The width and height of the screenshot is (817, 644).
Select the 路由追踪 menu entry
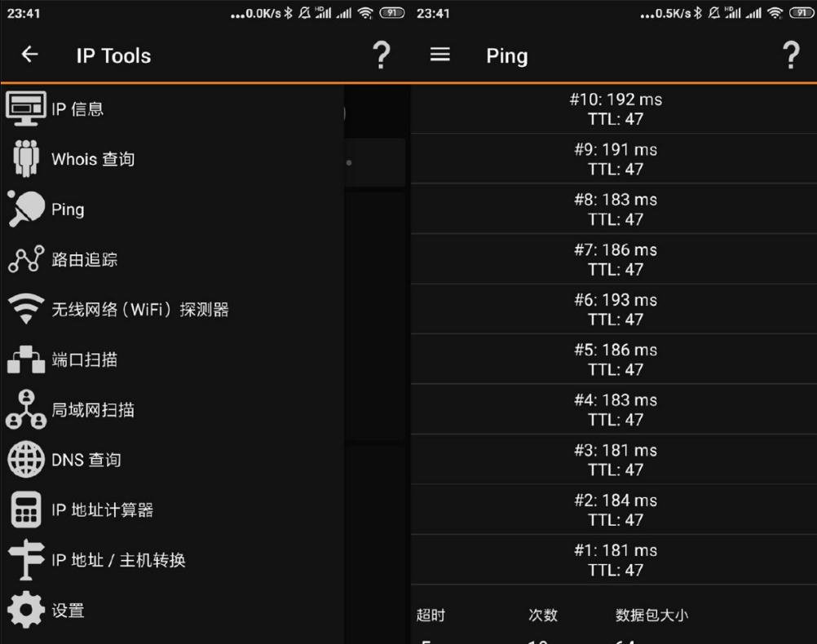(172, 259)
